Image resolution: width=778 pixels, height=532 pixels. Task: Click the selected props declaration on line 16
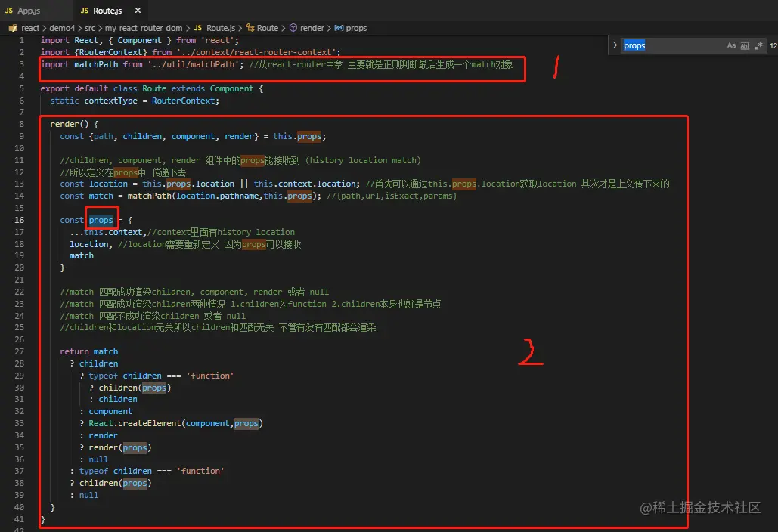tap(101, 220)
